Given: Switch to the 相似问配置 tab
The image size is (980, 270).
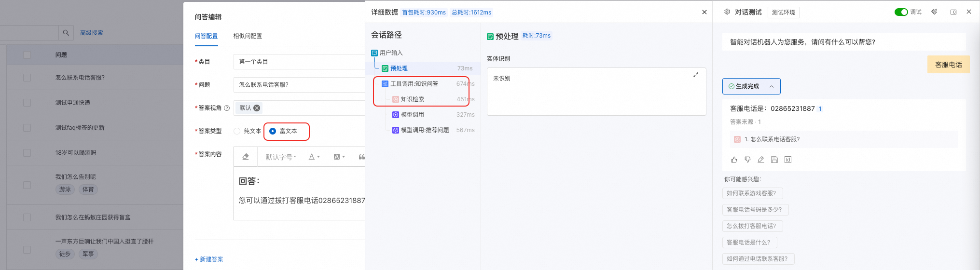Looking at the screenshot, I should [x=248, y=36].
